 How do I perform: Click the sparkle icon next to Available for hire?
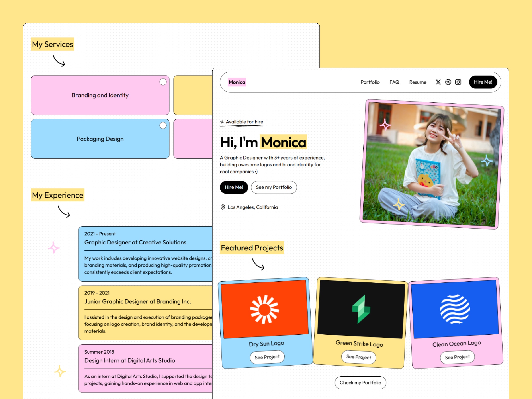[222, 122]
